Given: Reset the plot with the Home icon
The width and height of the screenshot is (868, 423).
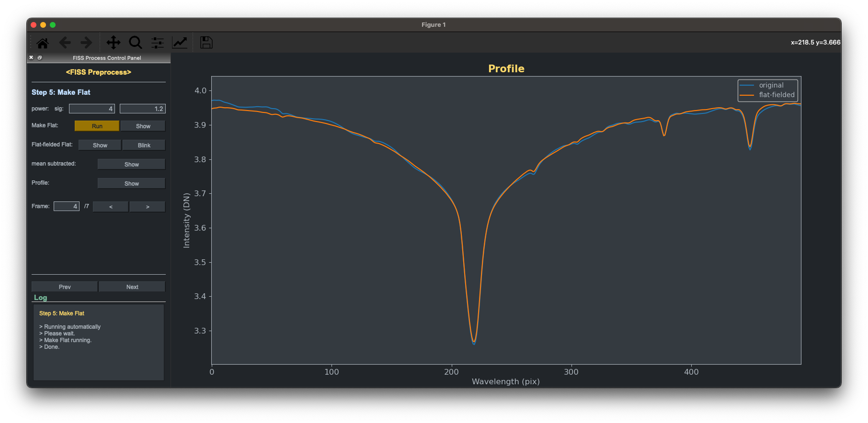Looking at the screenshot, I should pos(43,43).
